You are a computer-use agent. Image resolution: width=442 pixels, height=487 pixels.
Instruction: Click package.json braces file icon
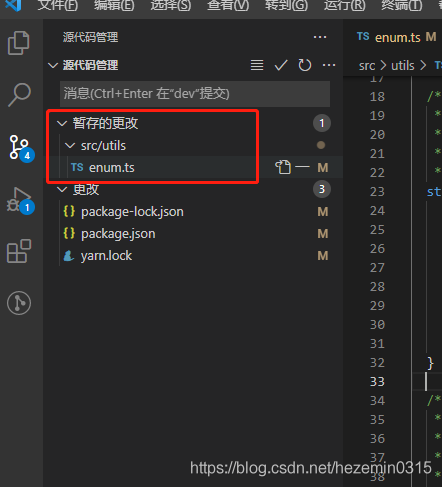tap(69, 233)
